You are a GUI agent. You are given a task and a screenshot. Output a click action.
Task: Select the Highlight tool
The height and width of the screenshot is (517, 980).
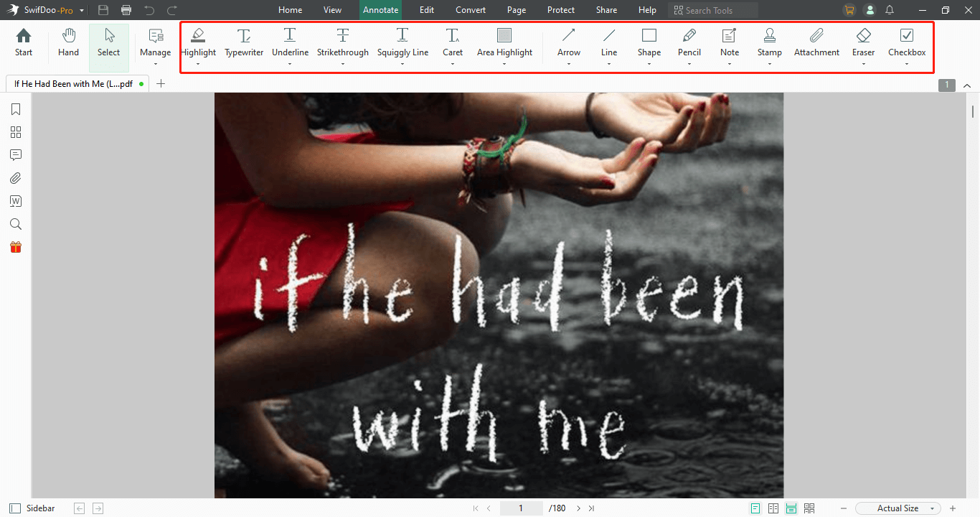pyautogui.click(x=198, y=42)
